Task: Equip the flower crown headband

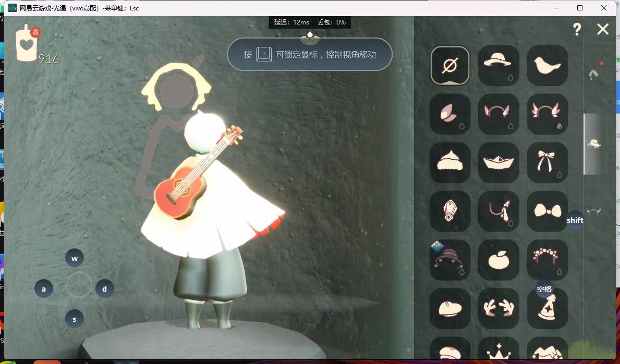Action: click(x=547, y=260)
